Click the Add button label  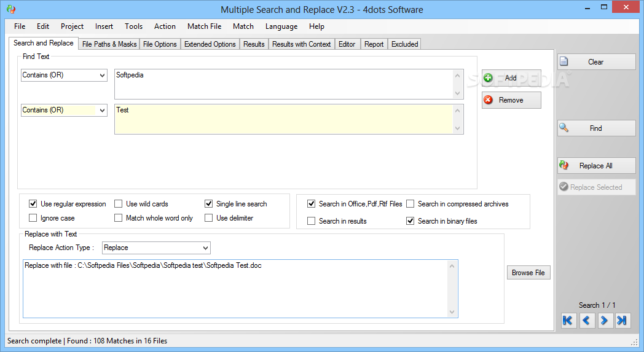coord(511,78)
